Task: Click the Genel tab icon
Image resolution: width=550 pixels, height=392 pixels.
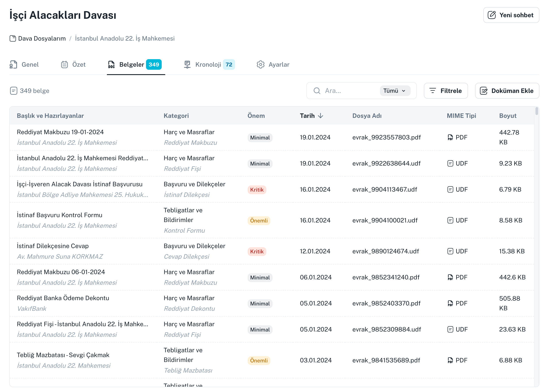Action: click(13, 64)
